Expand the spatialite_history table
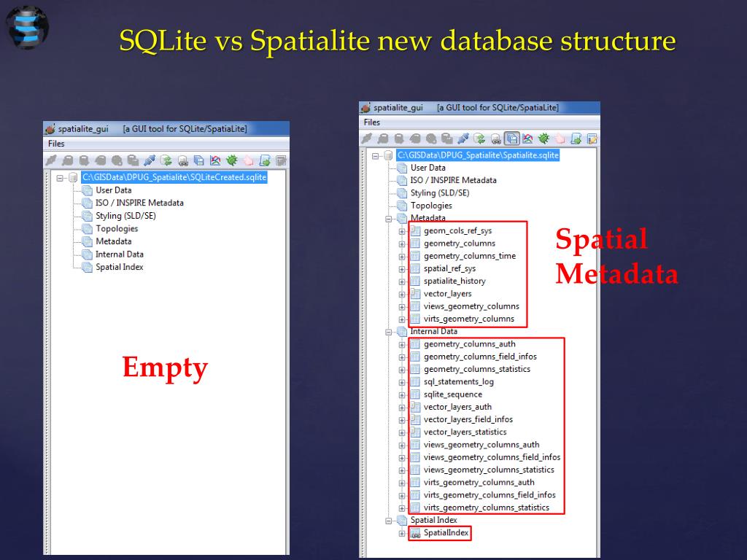The image size is (747, 560). point(402,282)
